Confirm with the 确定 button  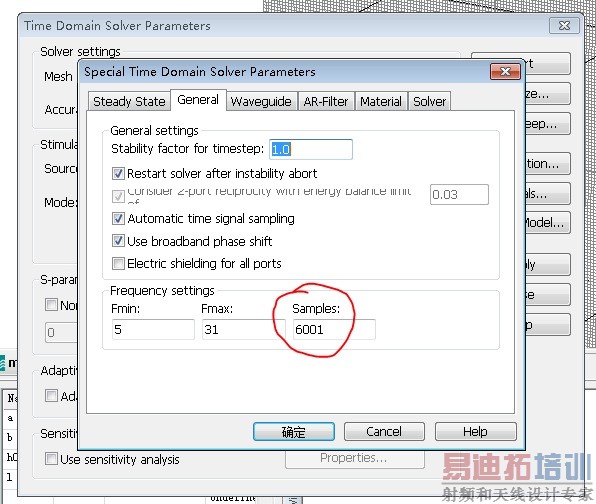[294, 432]
